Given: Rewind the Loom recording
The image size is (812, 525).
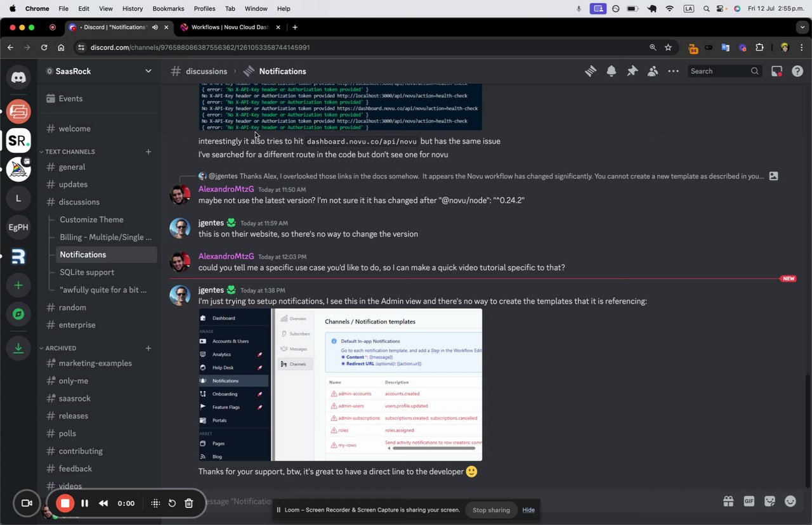Looking at the screenshot, I should 103,503.
